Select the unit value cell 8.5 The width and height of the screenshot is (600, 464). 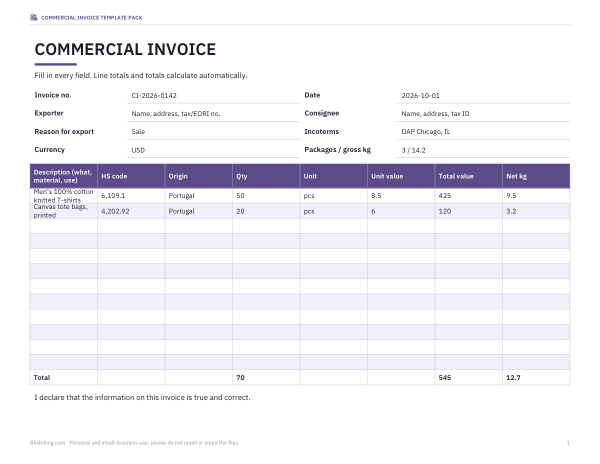click(401, 196)
